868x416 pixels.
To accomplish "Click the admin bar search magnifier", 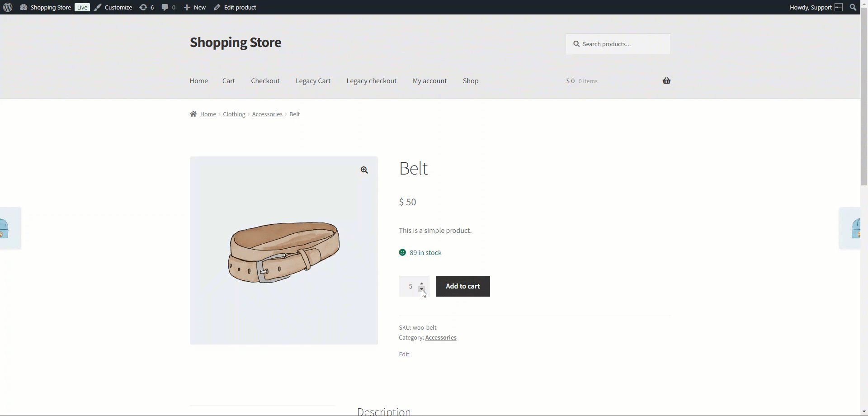I will 853,7.
